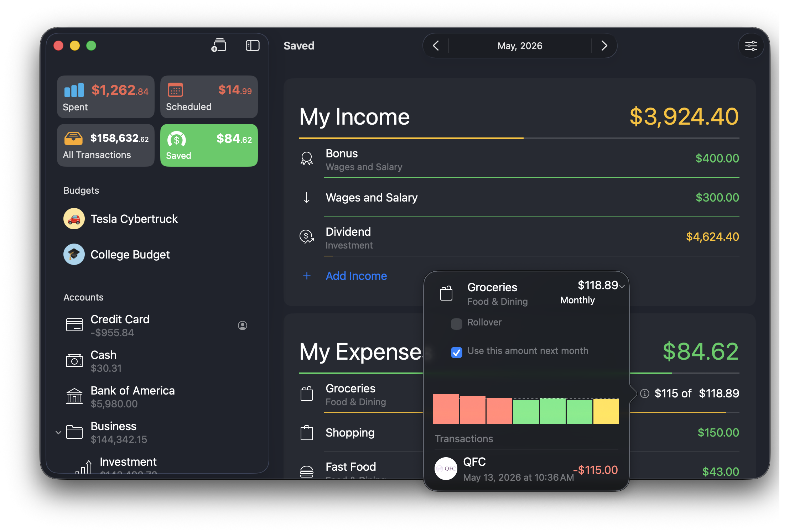Click the Fast Food $43.00 amount
Screen dimensions: 810x532
click(721, 472)
